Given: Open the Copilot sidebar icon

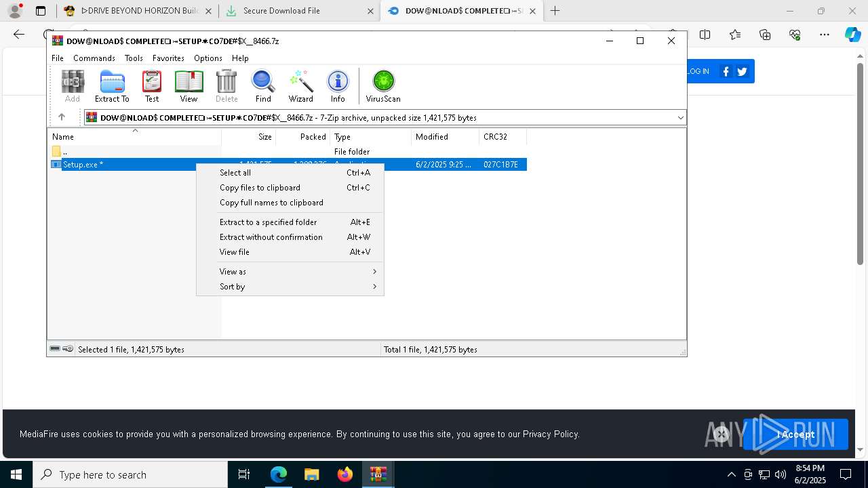Looking at the screenshot, I should tap(852, 35).
